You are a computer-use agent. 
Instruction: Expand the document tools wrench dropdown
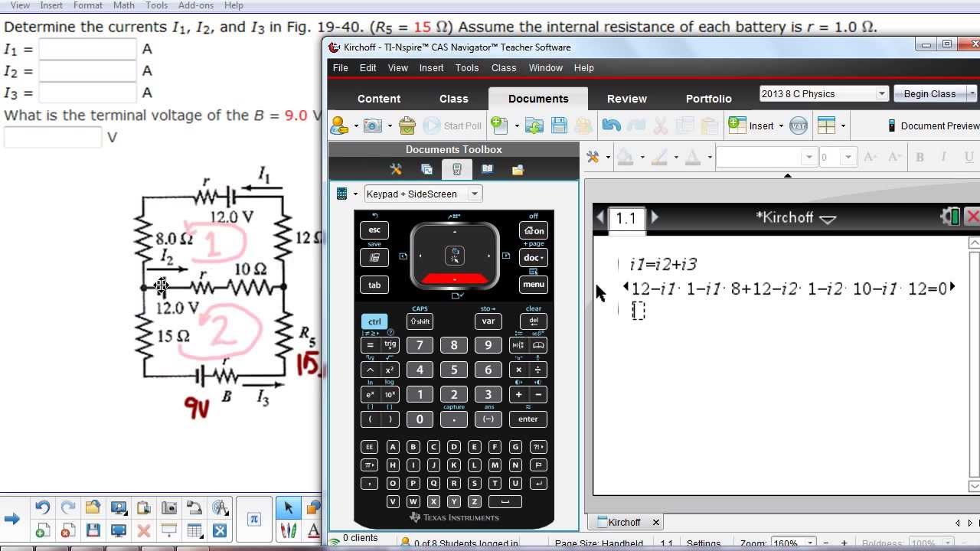tap(607, 157)
